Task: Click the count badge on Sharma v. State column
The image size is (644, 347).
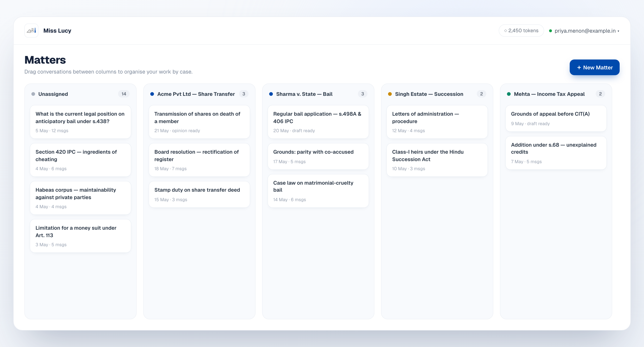Action: [362, 94]
